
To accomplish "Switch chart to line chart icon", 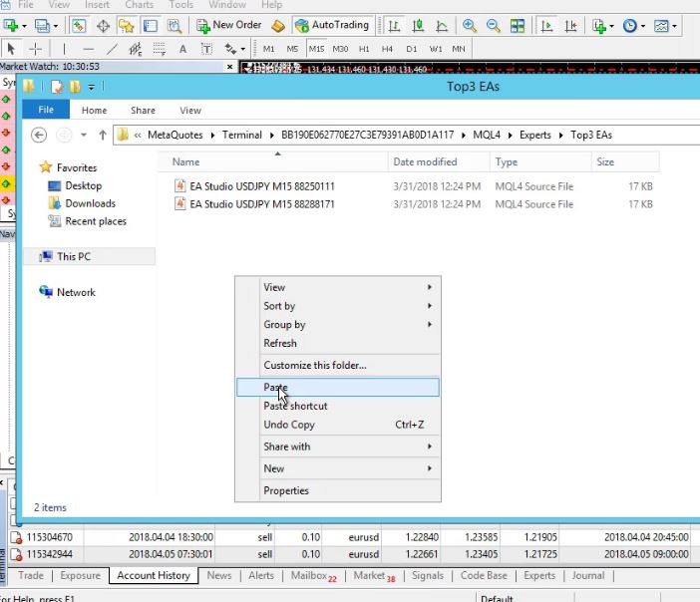I will coord(442,26).
